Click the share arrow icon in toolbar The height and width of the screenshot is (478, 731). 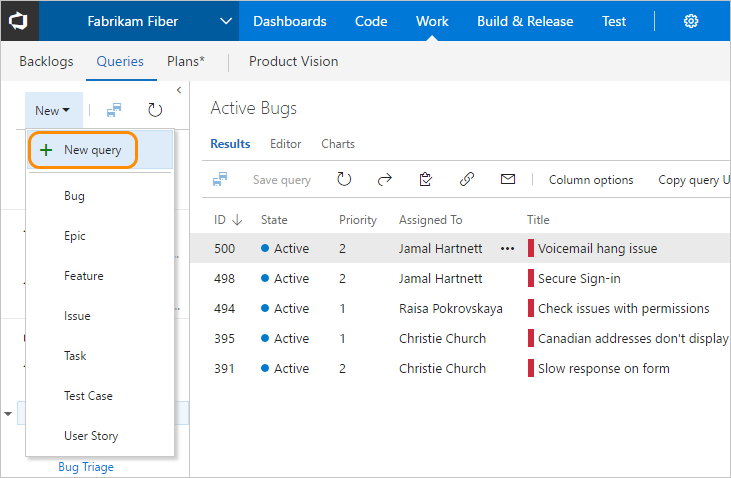click(x=385, y=180)
